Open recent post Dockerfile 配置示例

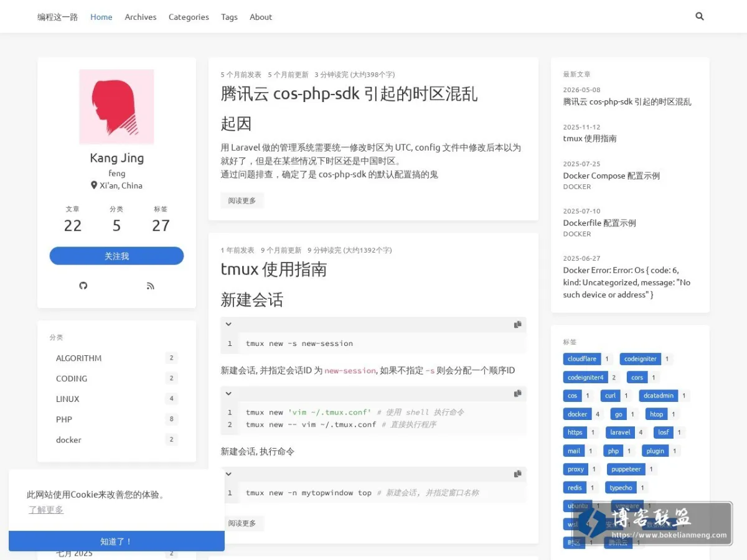tap(599, 223)
